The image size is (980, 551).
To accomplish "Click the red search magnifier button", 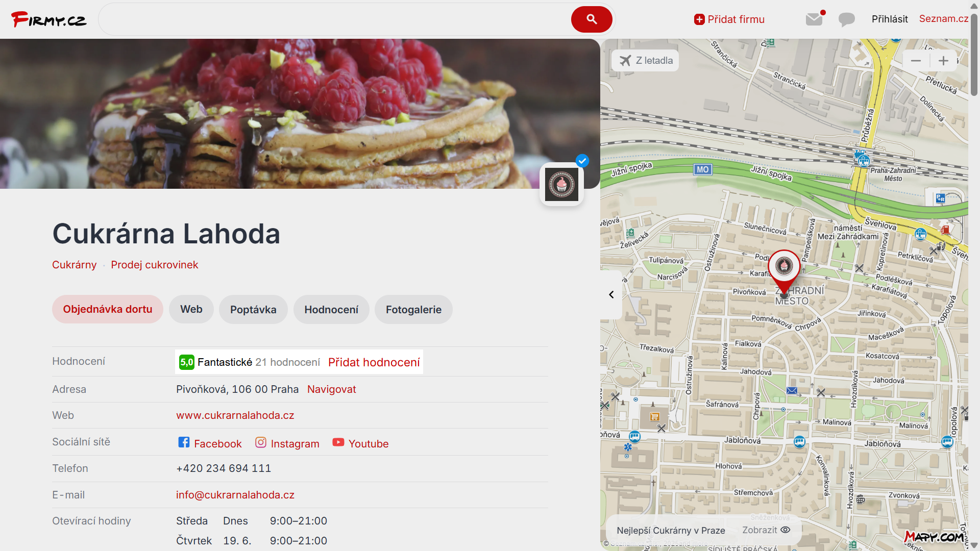I will click(592, 19).
